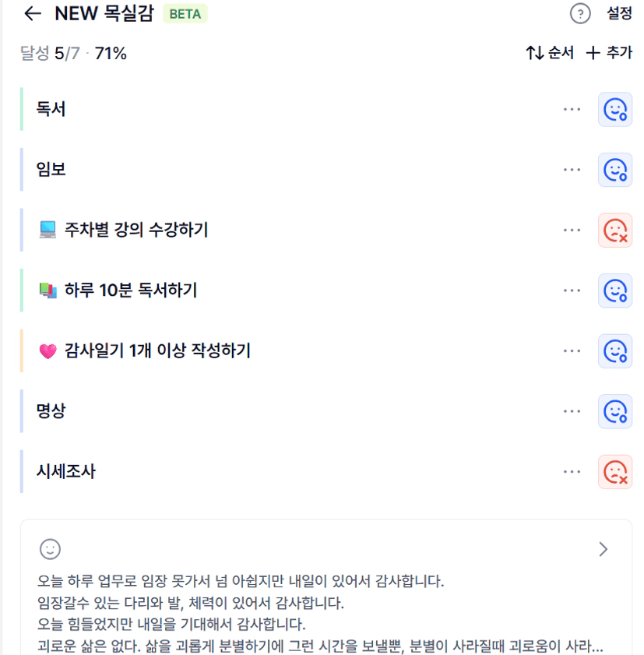
Task: Toggle 하루 10분 독서하기 status face
Action: click(615, 291)
